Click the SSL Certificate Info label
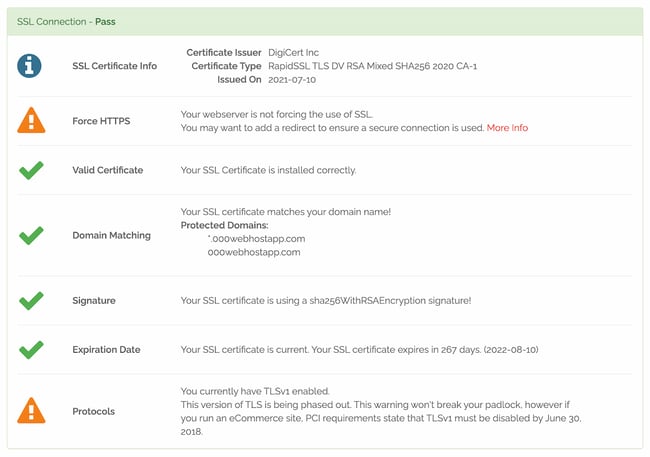This screenshot has height=457, width=650. point(114,66)
